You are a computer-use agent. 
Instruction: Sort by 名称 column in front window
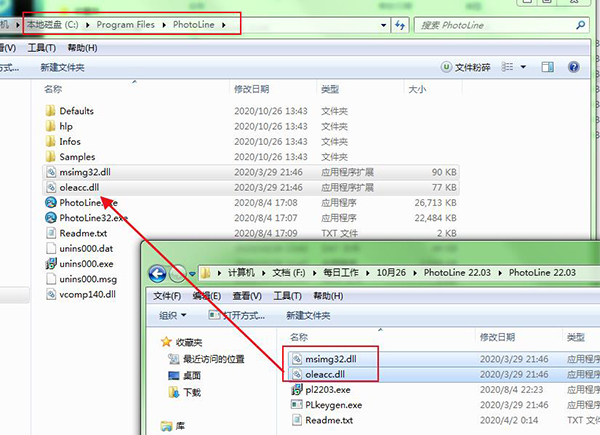(x=299, y=337)
